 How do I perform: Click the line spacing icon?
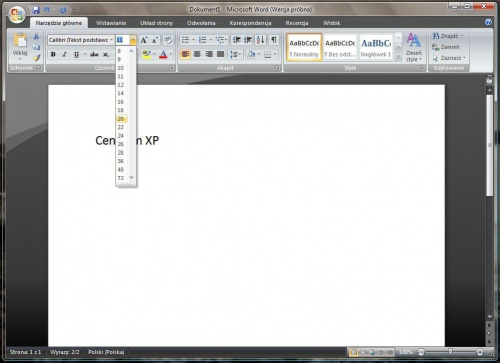234,54
